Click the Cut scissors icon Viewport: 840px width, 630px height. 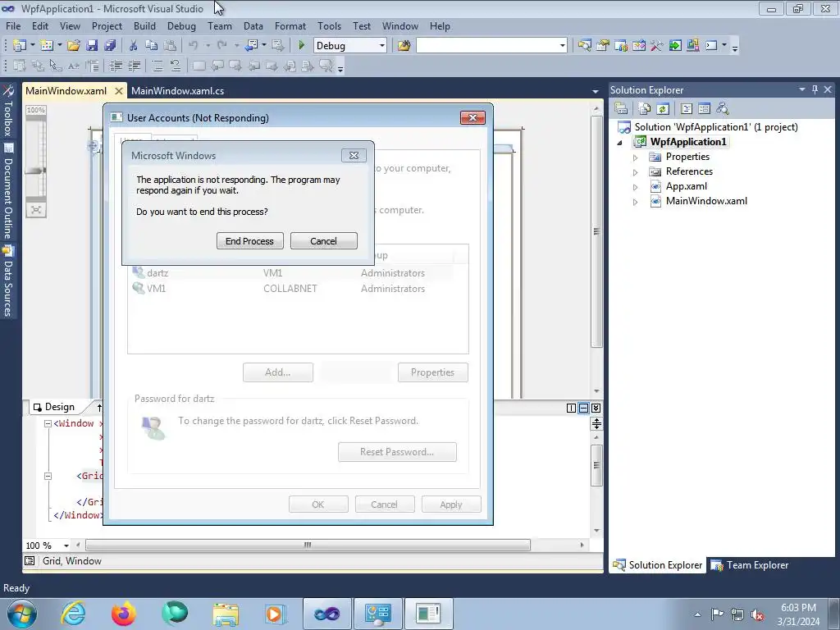tap(133, 46)
